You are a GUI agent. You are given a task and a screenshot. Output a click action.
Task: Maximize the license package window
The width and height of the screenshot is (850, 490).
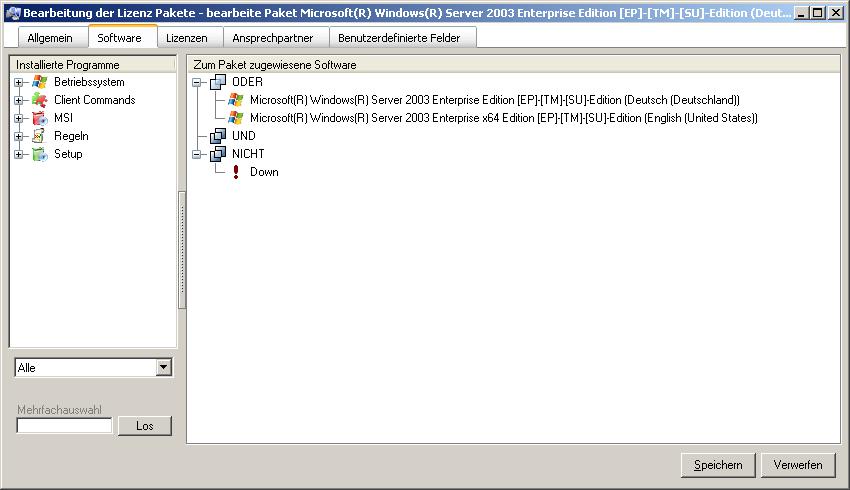pos(818,12)
